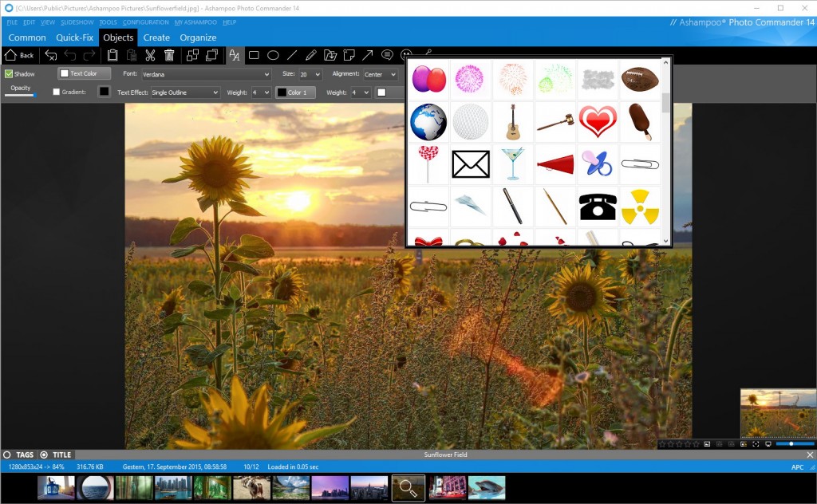Select the text object tool

pyautogui.click(x=235, y=55)
